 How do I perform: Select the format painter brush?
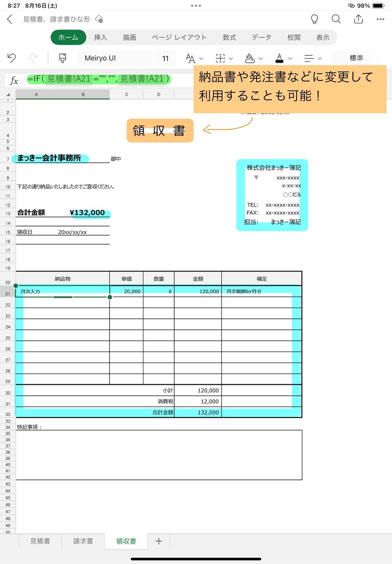[63, 58]
